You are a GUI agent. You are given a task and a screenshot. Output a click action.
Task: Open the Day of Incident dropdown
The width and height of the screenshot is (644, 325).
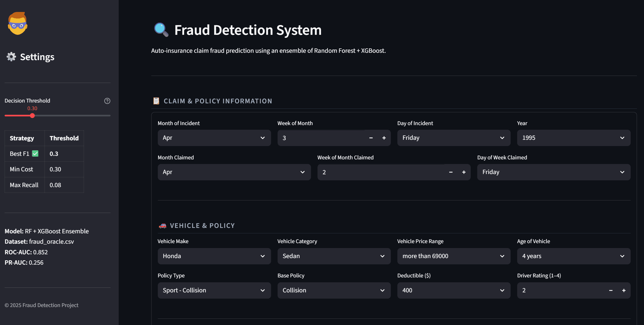coord(454,138)
